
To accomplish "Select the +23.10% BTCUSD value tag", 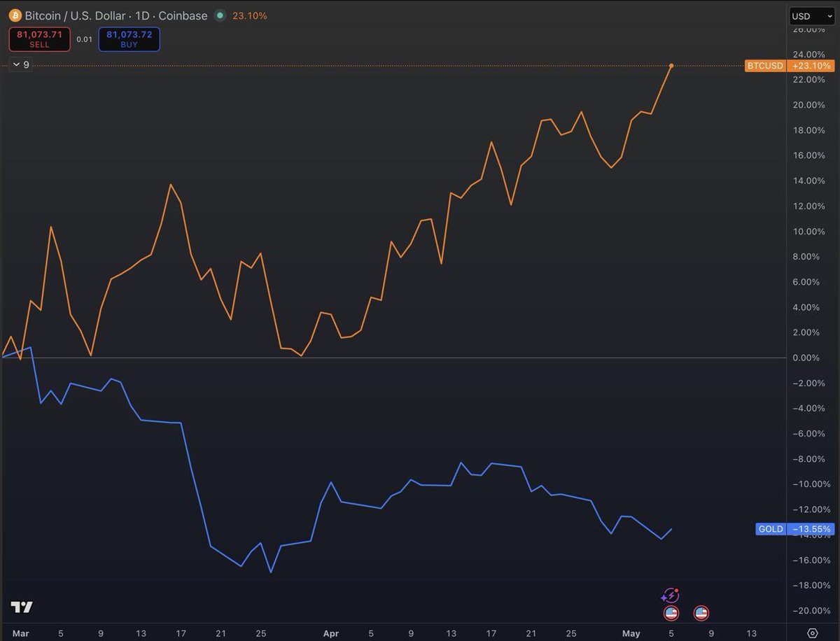I will point(811,66).
